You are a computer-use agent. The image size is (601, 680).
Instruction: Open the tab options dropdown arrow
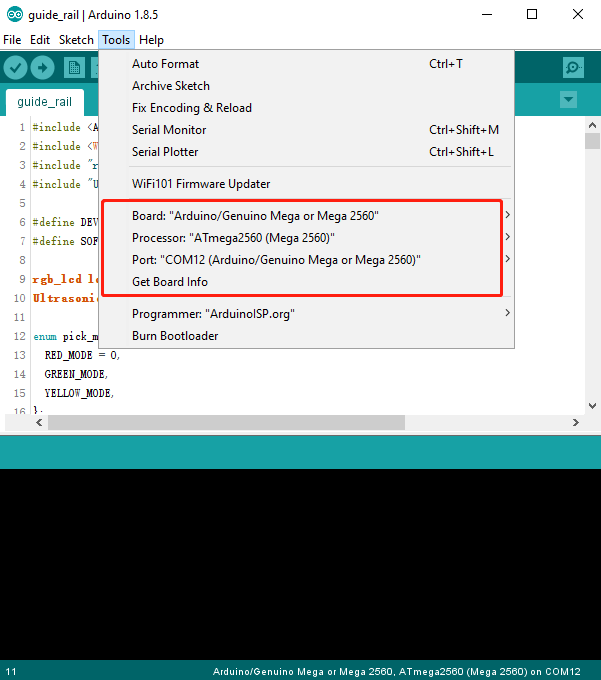click(568, 100)
